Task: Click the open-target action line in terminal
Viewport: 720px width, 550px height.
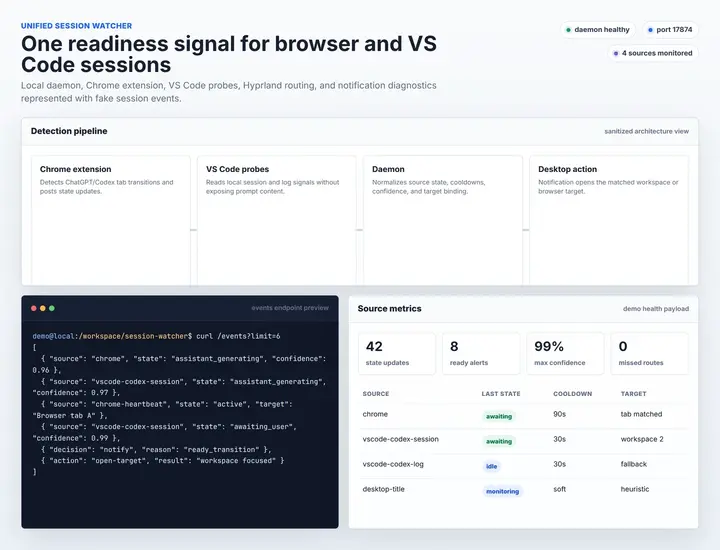Action: [162, 460]
